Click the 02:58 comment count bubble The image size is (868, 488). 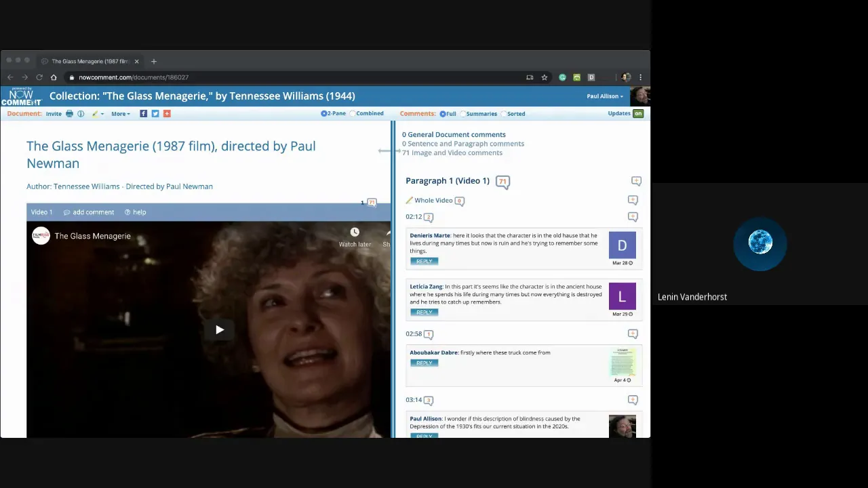pyautogui.click(x=429, y=334)
